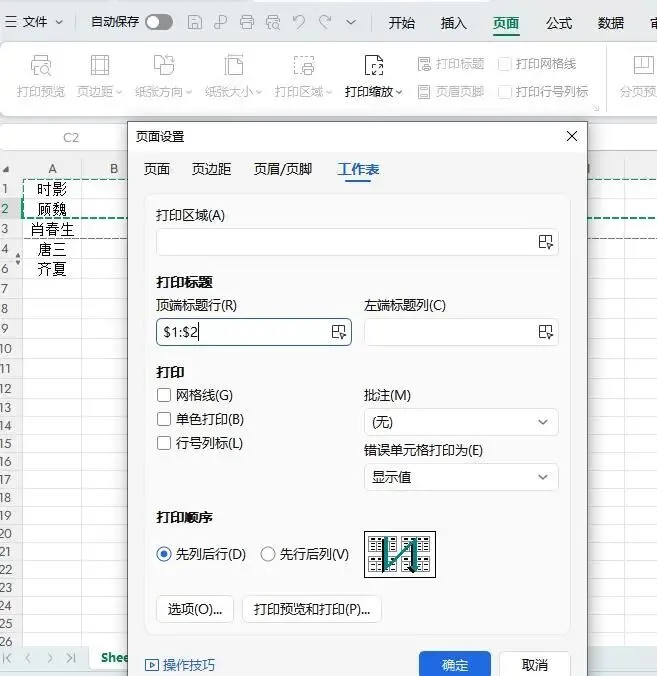
Task: Expand the 打印缩放 dropdown arrow
Action: click(399, 92)
